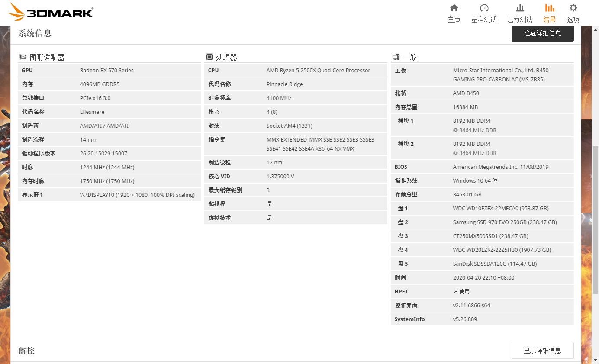Image resolution: width=599 pixels, height=364 pixels.
Task: Click the 监控 section heading
Action: tap(26, 351)
